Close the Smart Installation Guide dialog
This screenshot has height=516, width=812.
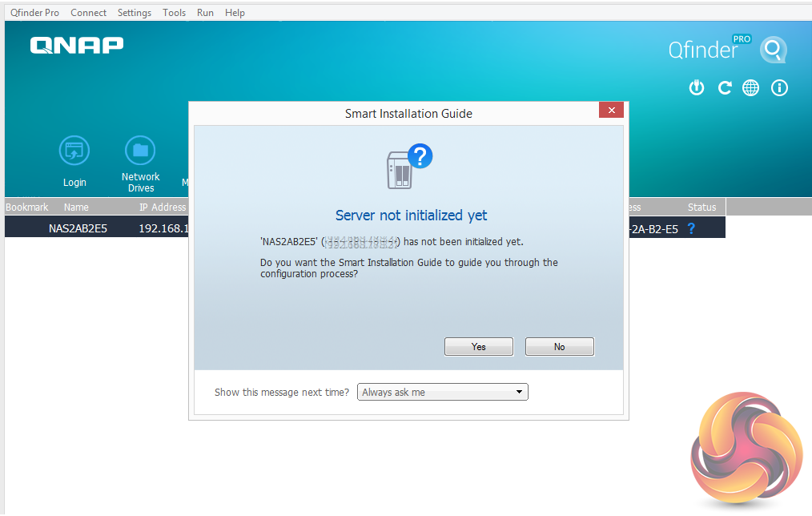(611, 110)
